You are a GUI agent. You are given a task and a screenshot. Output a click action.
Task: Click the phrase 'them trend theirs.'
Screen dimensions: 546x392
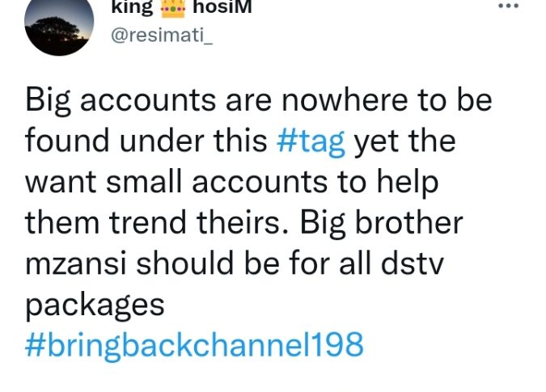point(158,222)
